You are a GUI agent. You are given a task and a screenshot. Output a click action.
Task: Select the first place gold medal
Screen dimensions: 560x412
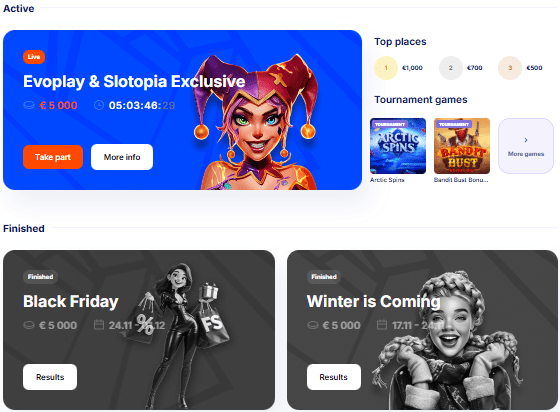386,67
